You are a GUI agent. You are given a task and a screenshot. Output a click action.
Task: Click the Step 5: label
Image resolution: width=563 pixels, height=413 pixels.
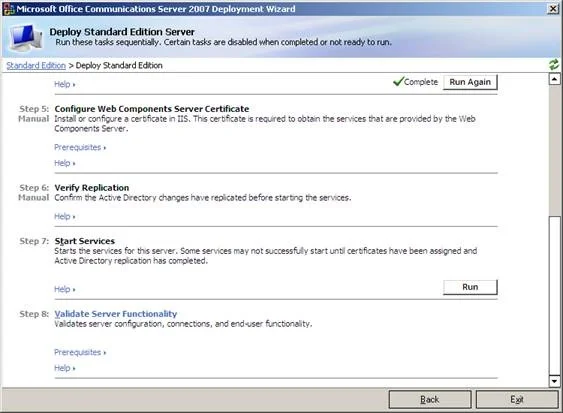(x=34, y=109)
